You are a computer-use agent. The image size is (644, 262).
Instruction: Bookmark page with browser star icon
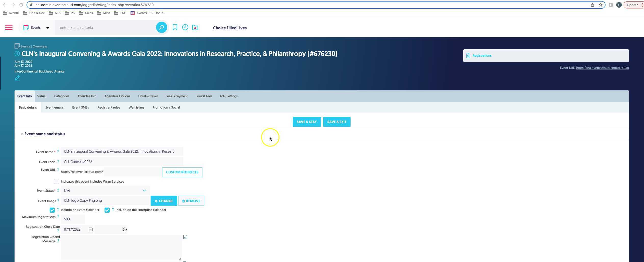click(600, 5)
